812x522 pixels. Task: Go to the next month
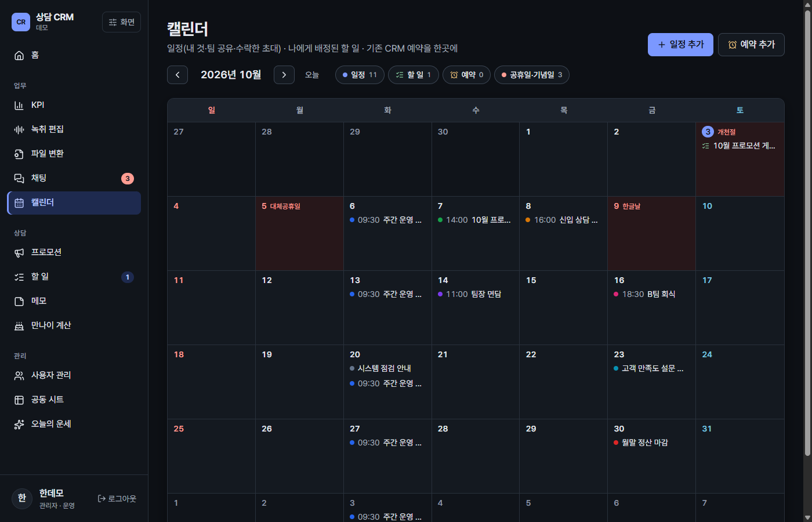pos(284,75)
